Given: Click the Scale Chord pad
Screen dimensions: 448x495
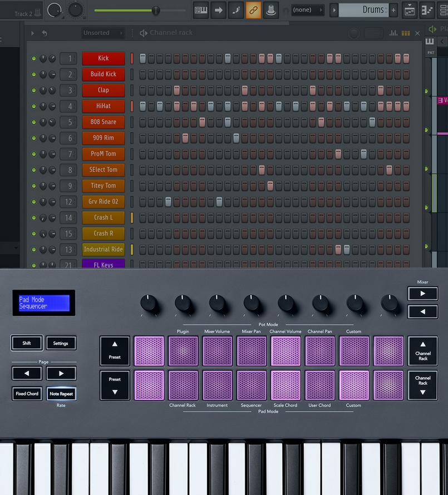Looking at the screenshot, I should click(285, 385).
